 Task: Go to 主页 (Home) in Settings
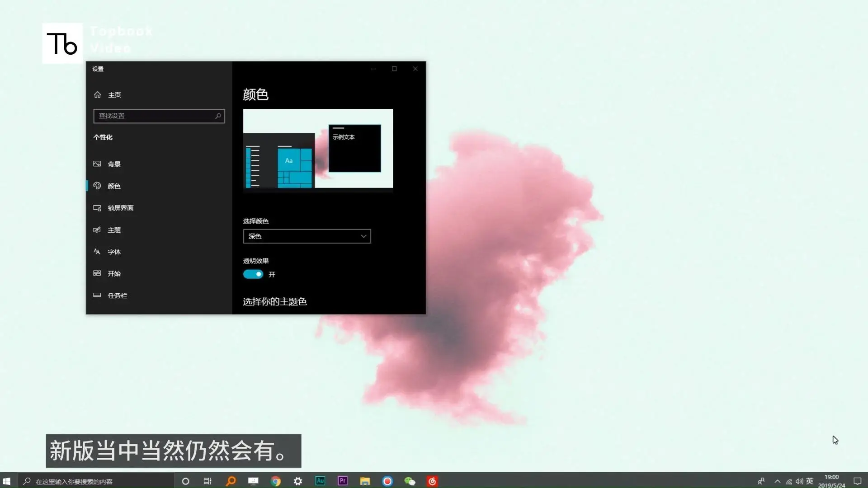click(114, 94)
